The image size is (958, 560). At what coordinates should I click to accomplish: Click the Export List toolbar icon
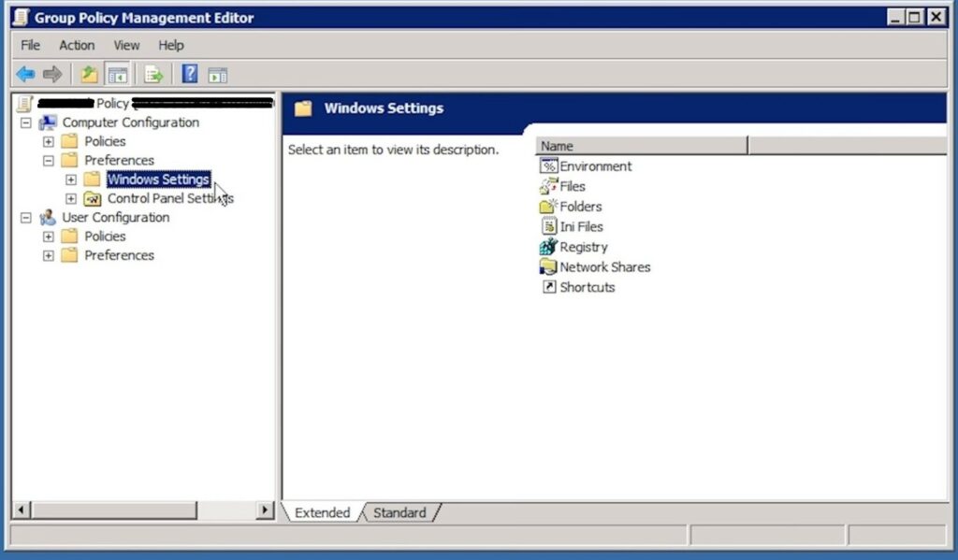point(153,74)
